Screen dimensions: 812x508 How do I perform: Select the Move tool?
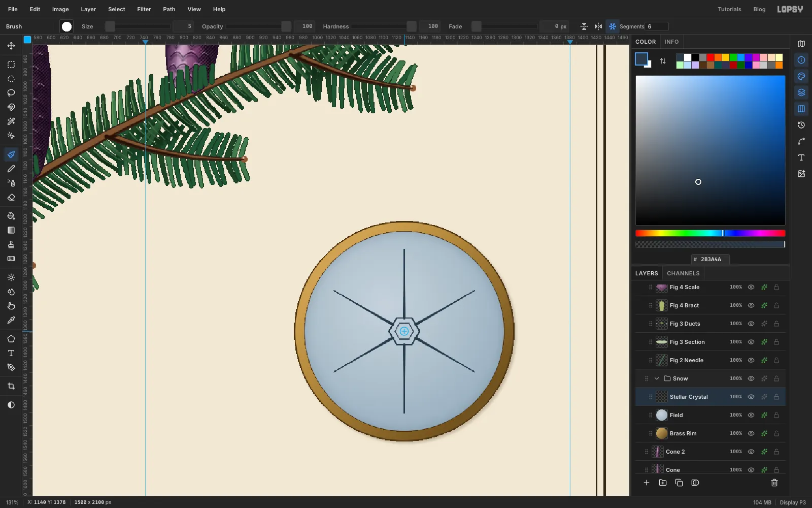(11, 46)
